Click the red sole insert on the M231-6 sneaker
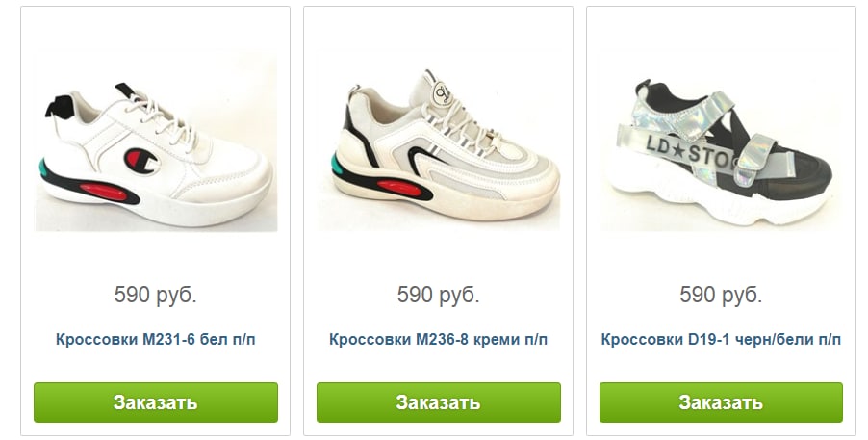 106,191
